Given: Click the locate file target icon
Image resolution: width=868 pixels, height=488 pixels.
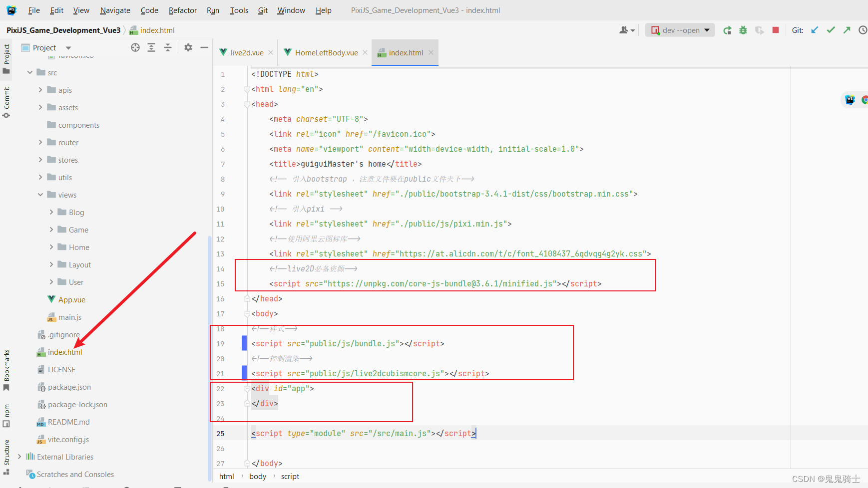Looking at the screenshot, I should (135, 47).
